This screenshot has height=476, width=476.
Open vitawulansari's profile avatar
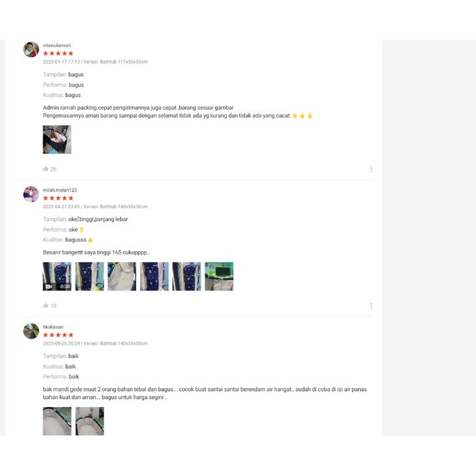point(31,49)
